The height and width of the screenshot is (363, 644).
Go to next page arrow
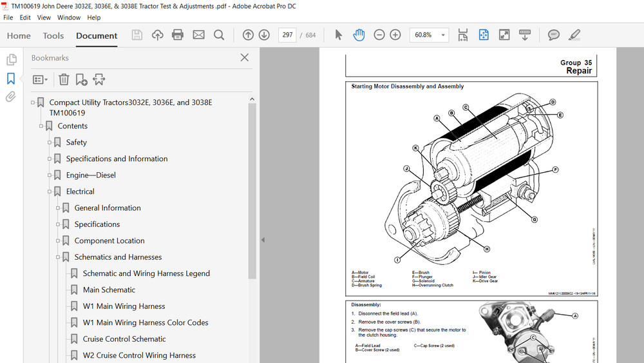(264, 35)
